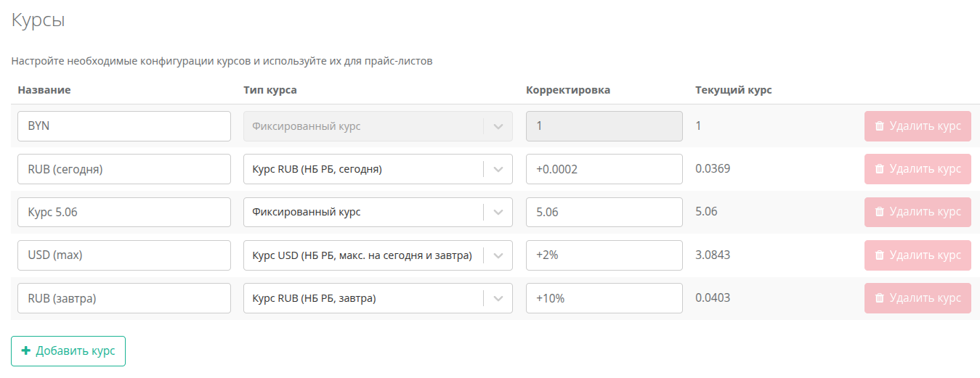This screenshot has width=980, height=378.
Task: Click trash icon for USD (max) row
Action: [x=879, y=255]
